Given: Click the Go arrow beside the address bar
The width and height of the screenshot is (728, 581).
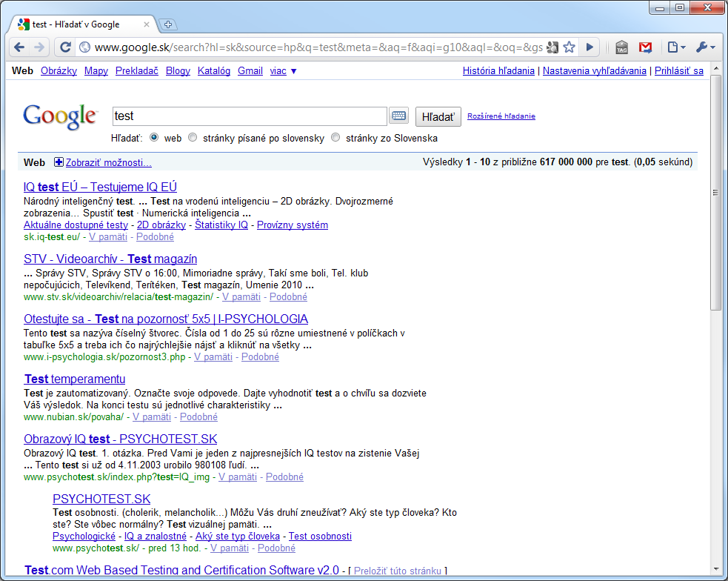Looking at the screenshot, I should point(590,47).
